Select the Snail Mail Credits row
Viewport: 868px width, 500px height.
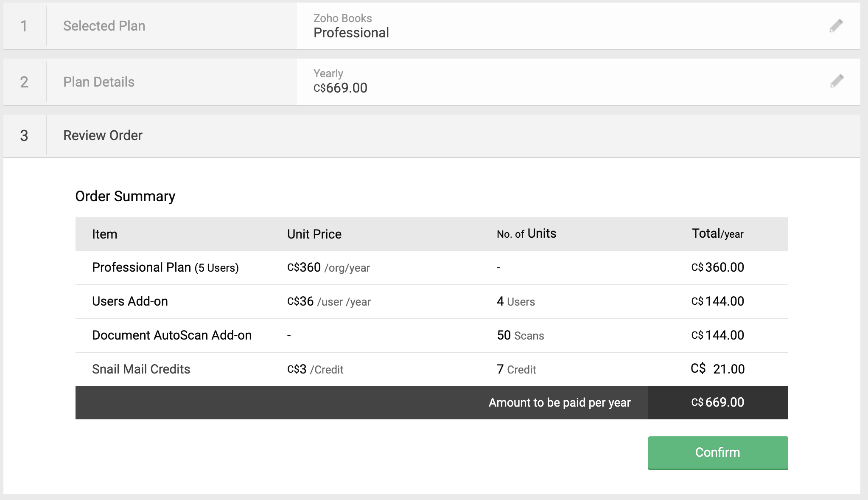tap(141, 369)
